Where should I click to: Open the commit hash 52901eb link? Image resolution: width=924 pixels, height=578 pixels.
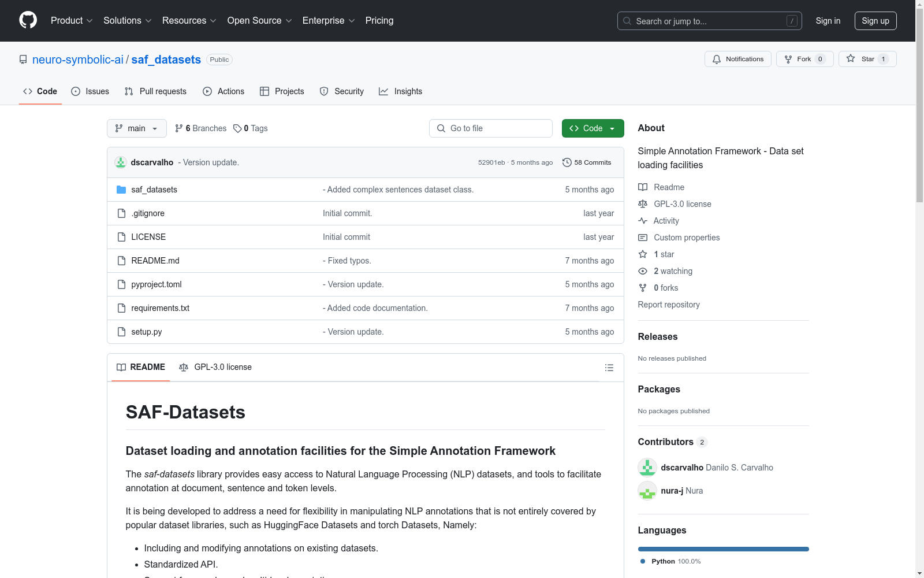pyautogui.click(x=491, y=162)
